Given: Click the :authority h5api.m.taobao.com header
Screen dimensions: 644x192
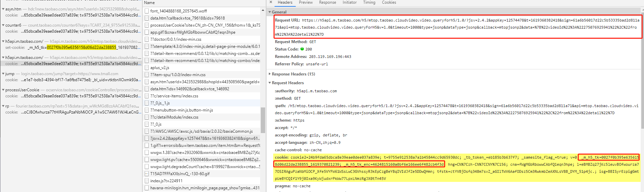Looking at the screenshot, I should [306, 91].
